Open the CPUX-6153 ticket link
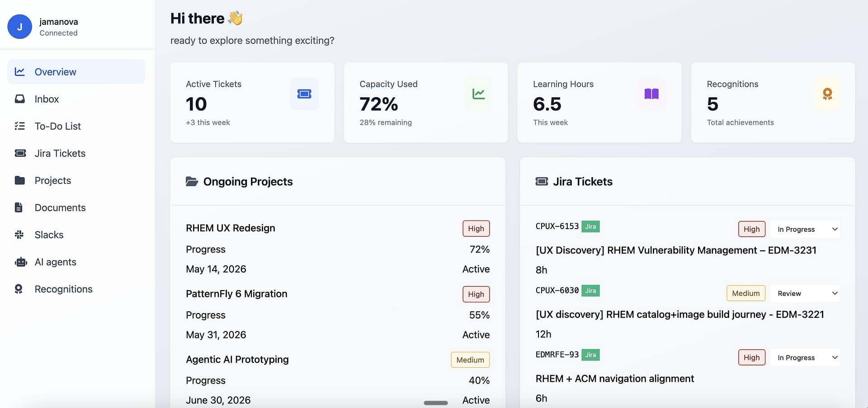The height and width of the screenshot is (408, 868). [x=557, y=226]
